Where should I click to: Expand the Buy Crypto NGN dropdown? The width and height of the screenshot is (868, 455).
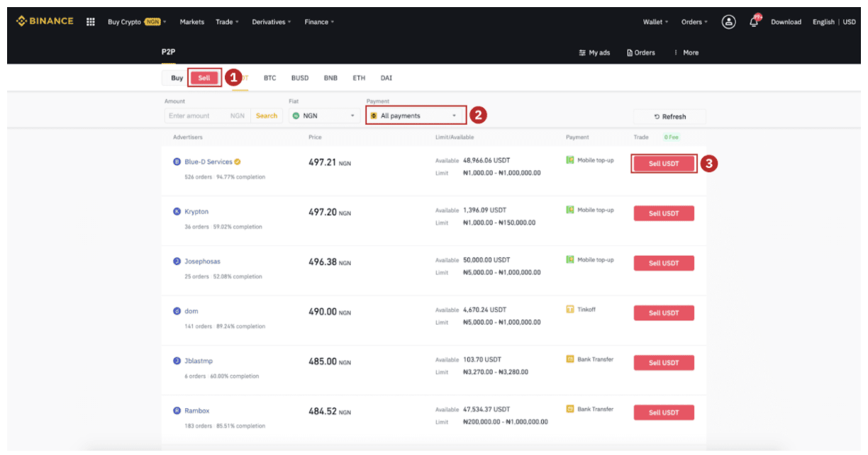(x=136, y=22)
